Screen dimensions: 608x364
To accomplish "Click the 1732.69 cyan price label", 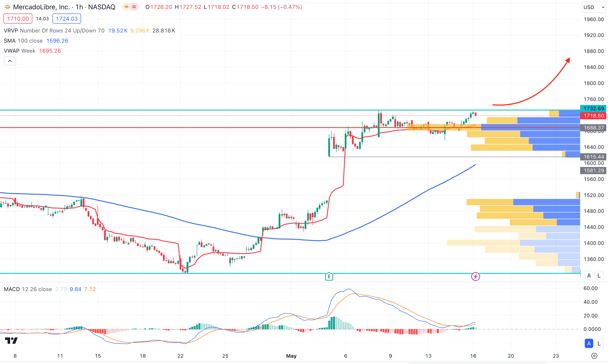I will [593, 108].
